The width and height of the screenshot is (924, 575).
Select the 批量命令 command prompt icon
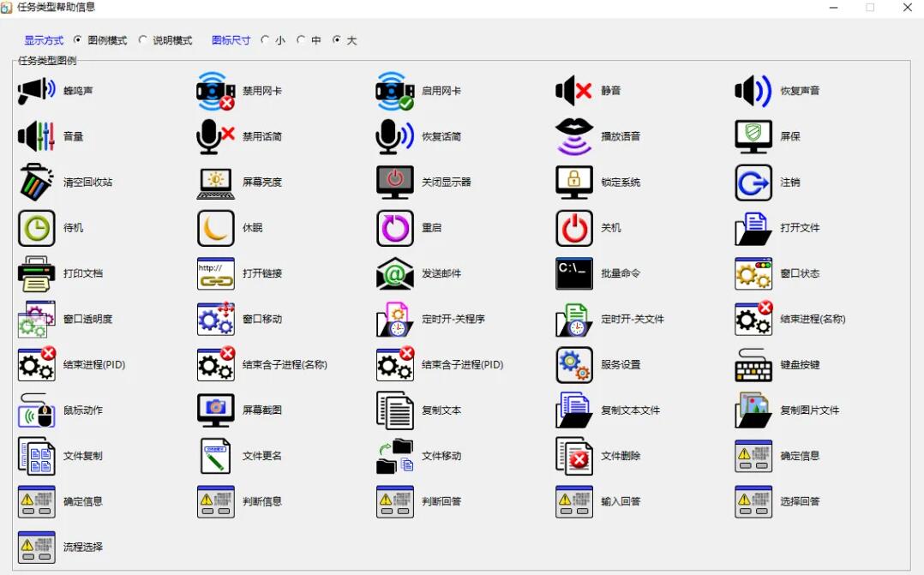573,273
